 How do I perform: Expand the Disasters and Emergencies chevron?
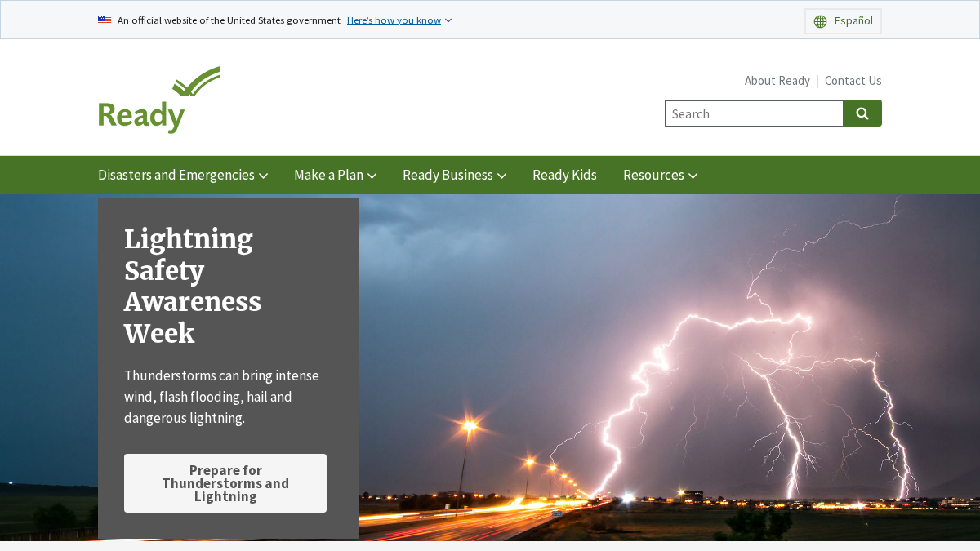(x=263, y=176)
